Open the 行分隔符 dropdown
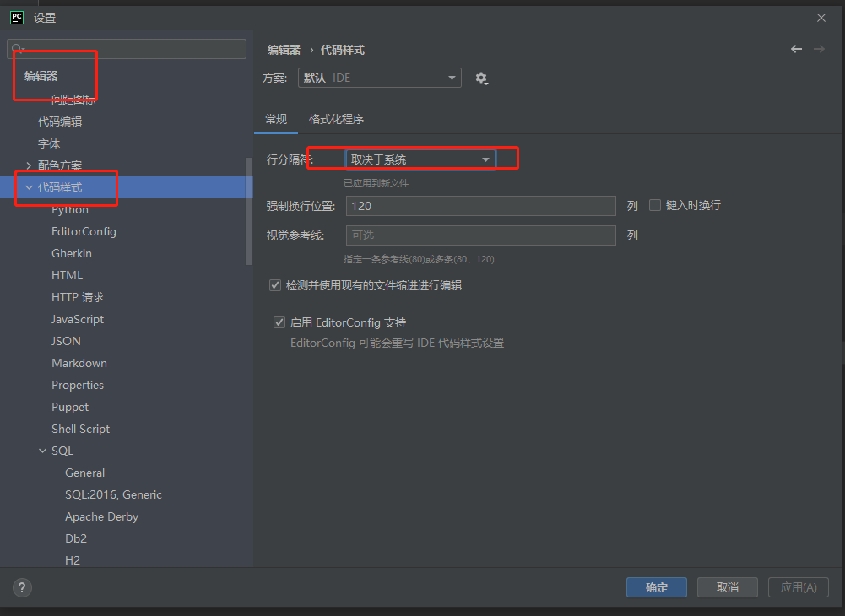 pos(420,159)
